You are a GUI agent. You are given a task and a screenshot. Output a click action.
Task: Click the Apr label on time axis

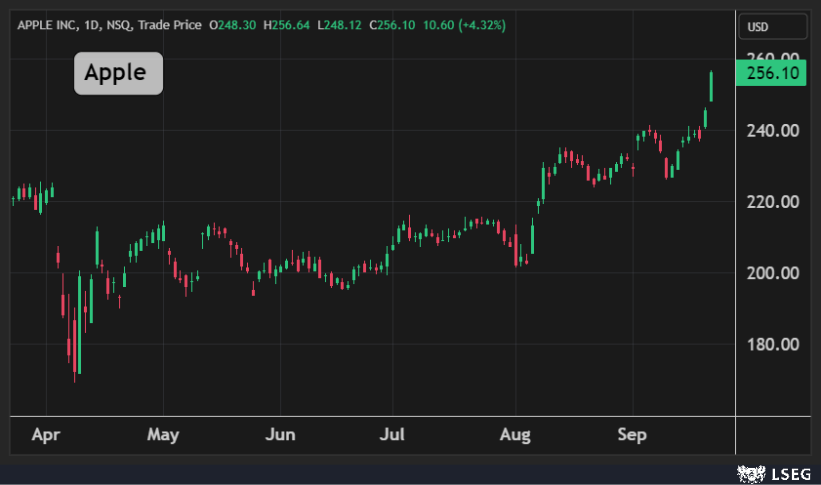tap(46, 435)
